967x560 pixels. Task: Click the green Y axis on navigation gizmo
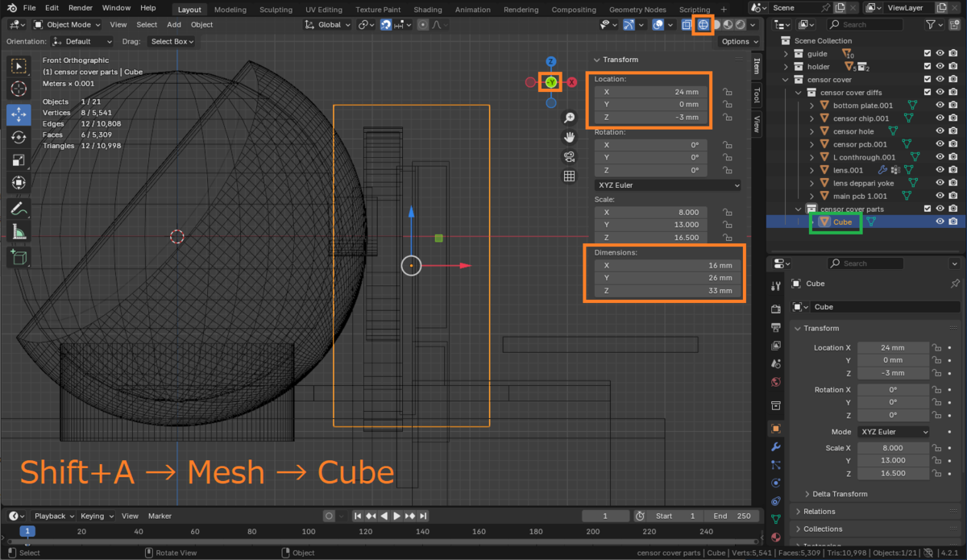pyautogui.click(x=551, y=82)
